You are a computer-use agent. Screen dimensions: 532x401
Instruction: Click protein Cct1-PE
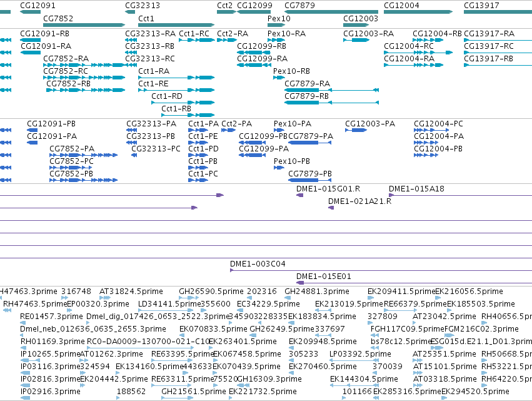[198, 143]
